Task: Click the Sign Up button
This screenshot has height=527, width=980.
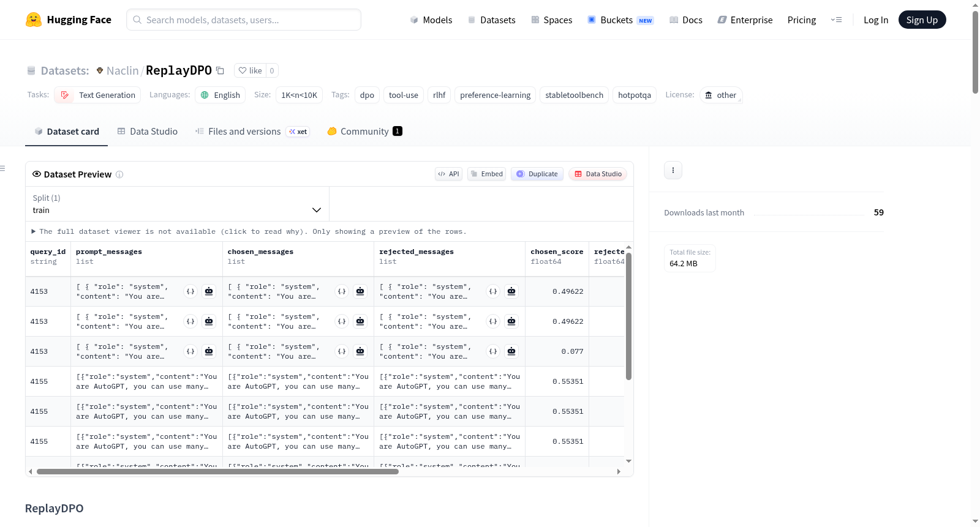Action: coord(922,20)
